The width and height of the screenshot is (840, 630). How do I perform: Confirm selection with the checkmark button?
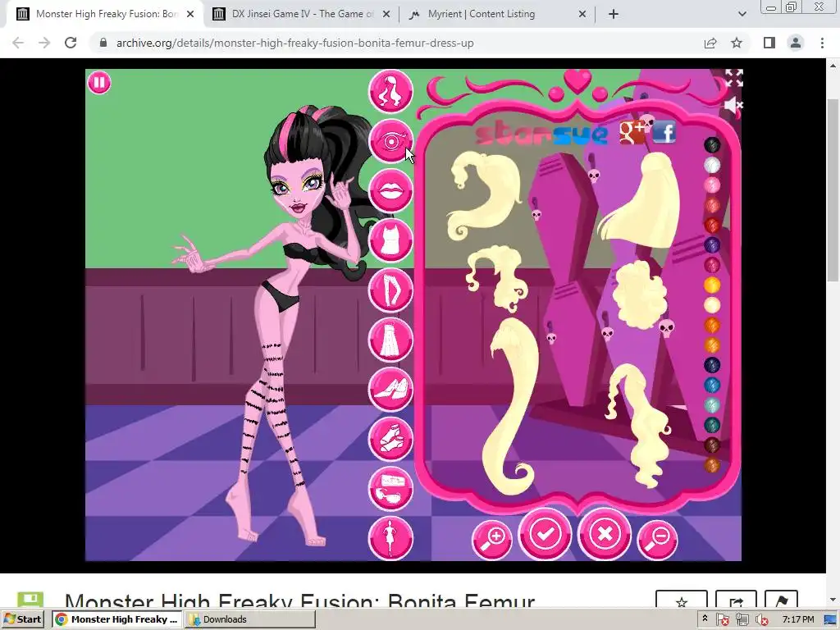[545, 535]
